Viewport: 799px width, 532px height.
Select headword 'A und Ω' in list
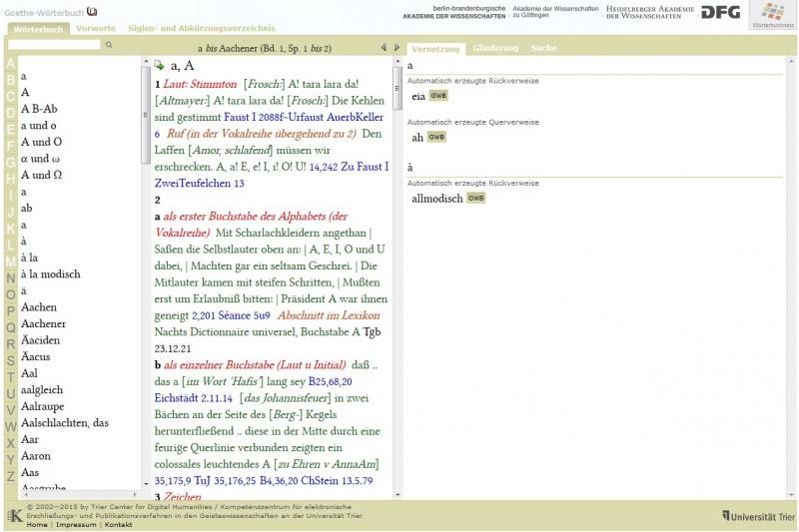[x=41, y=175]
